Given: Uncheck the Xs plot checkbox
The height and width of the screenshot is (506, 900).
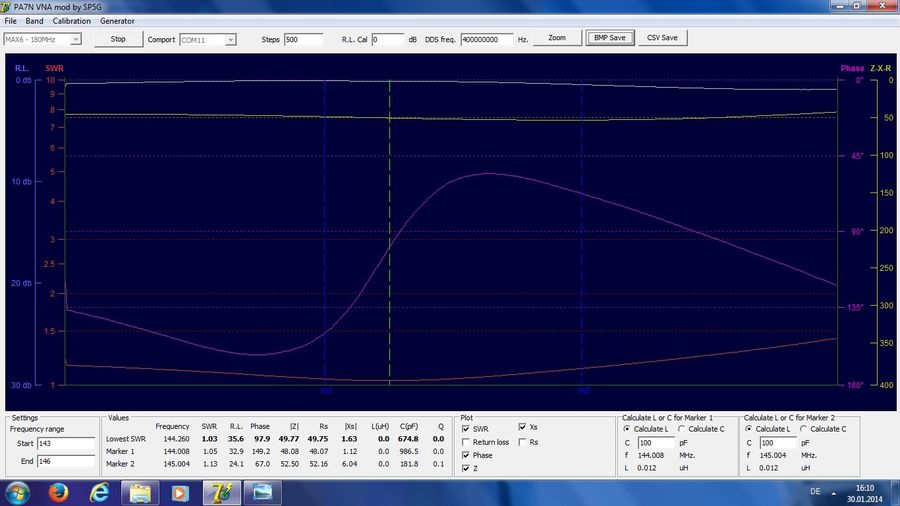Looking at the screenshot, I should tap(522, 429).
